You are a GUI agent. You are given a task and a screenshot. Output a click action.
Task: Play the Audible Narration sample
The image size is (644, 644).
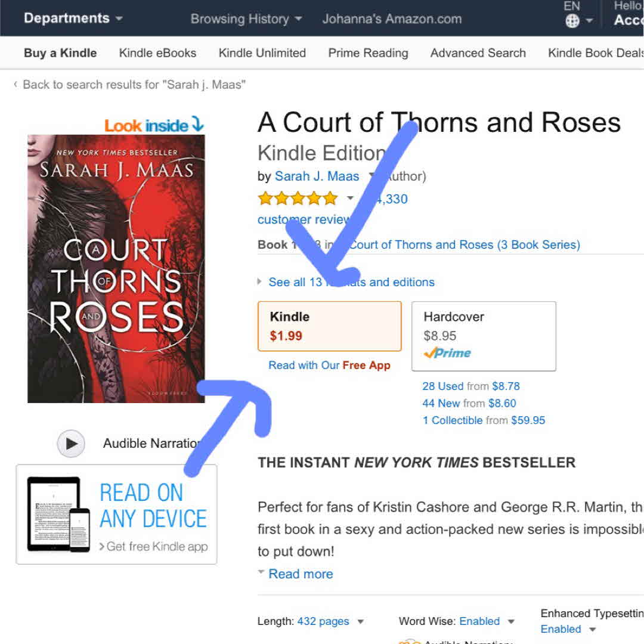[71, 444]
